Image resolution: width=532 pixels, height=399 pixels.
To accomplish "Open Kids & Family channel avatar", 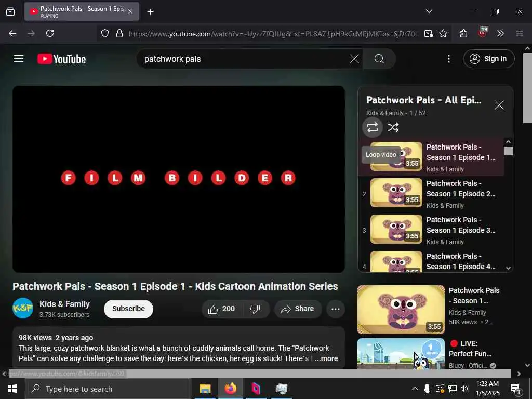I will tap(23, 308).
